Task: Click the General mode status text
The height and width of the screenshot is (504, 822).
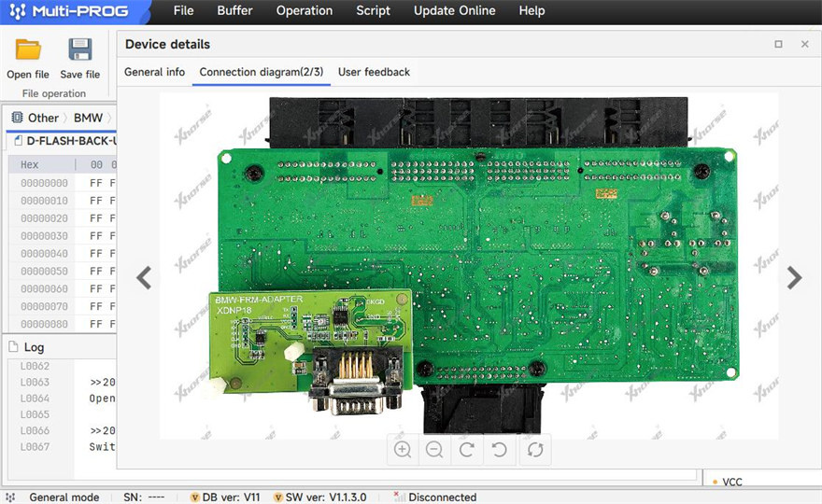Action: tap(64, 497)
